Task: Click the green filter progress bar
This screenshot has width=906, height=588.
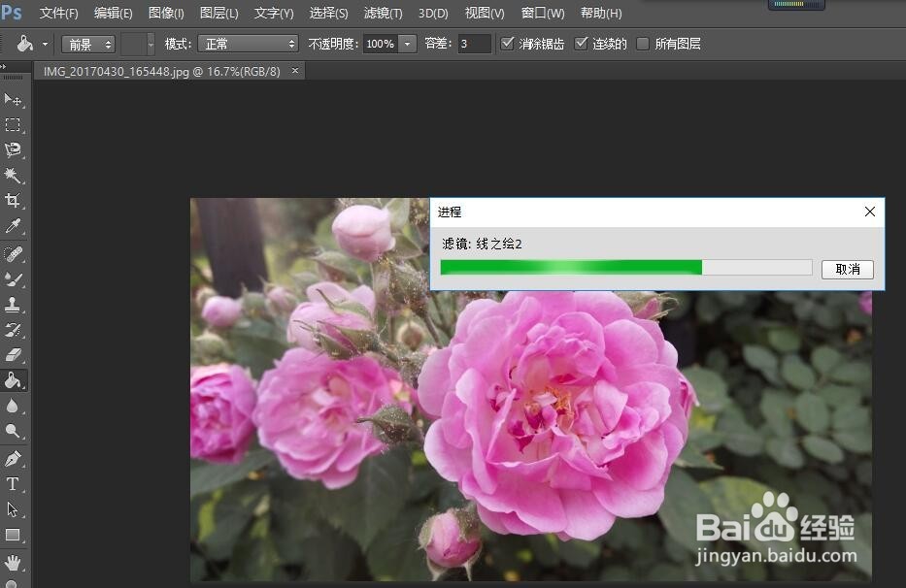Action: click(x=626, y=267)
